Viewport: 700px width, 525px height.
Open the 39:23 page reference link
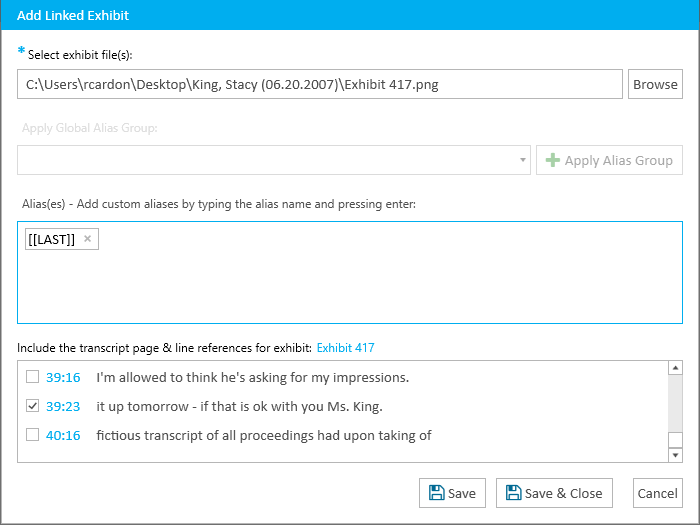(63, 406)
